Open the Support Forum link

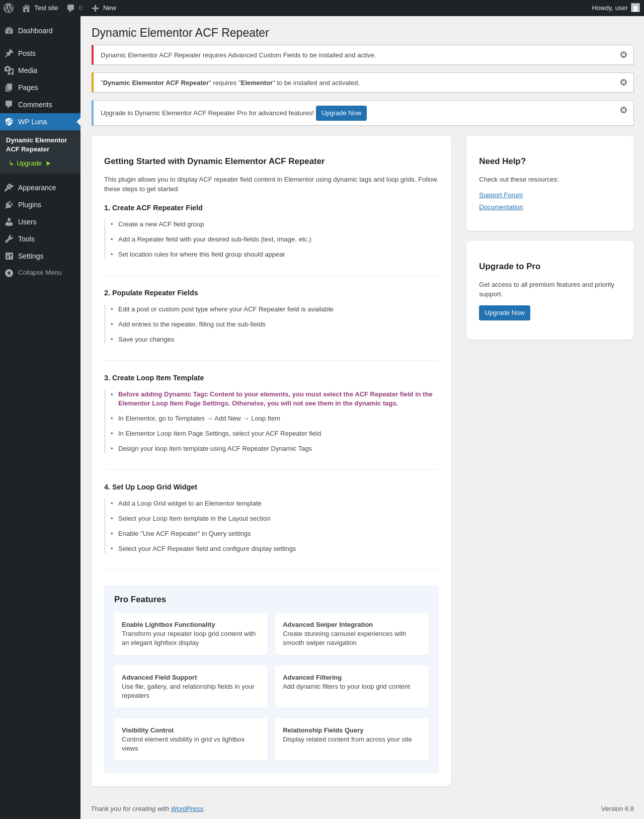click(501, 195)
